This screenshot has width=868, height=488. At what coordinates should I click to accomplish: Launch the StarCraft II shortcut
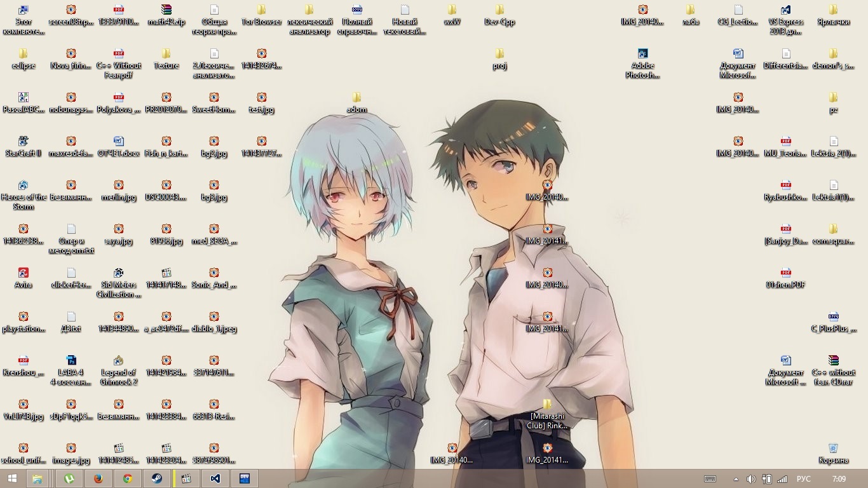click(x=24, y=147)
